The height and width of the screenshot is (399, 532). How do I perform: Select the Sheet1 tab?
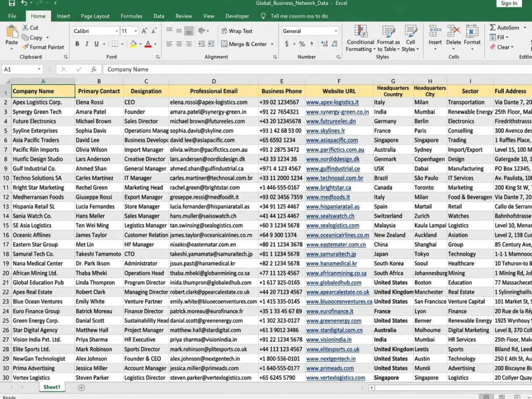point(52,387)
